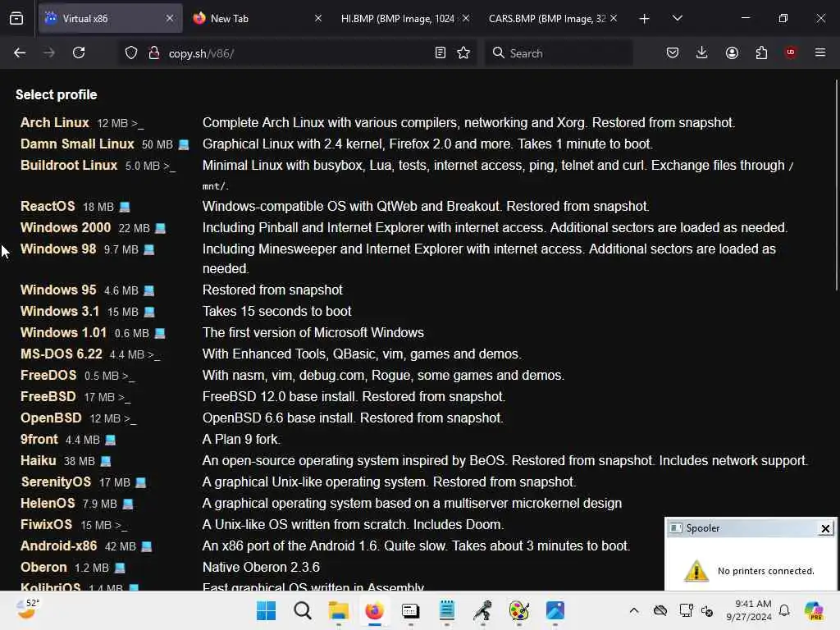
Task: Launch the Windows 98 profile
Action: click(58, 249)
